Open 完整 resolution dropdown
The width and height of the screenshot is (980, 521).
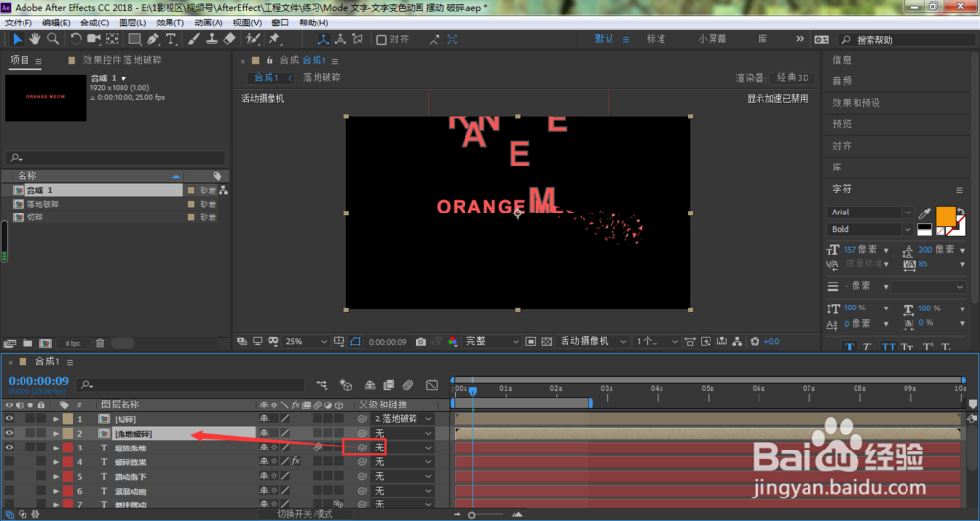pyautogui.click(x=492, y=342)
